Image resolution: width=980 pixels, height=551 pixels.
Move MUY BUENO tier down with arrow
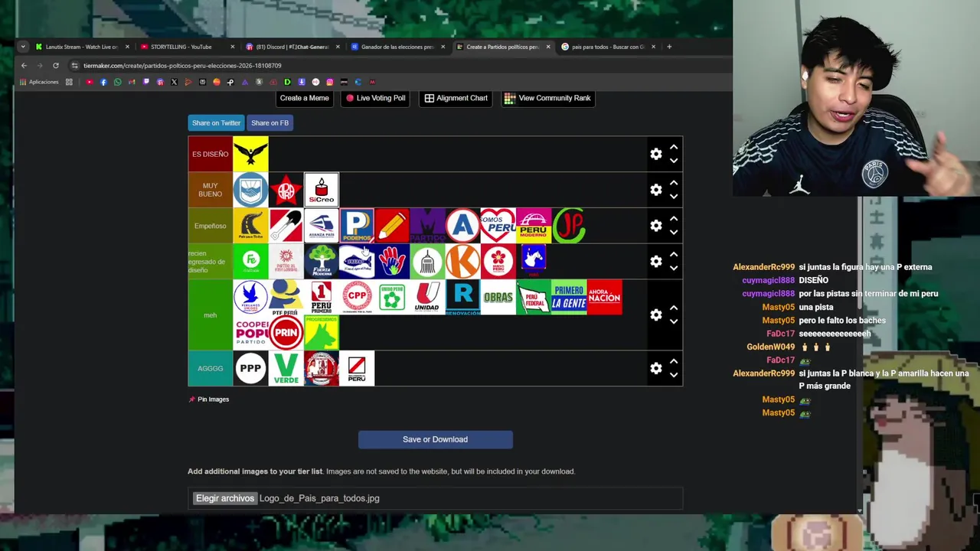pos(674,197)
